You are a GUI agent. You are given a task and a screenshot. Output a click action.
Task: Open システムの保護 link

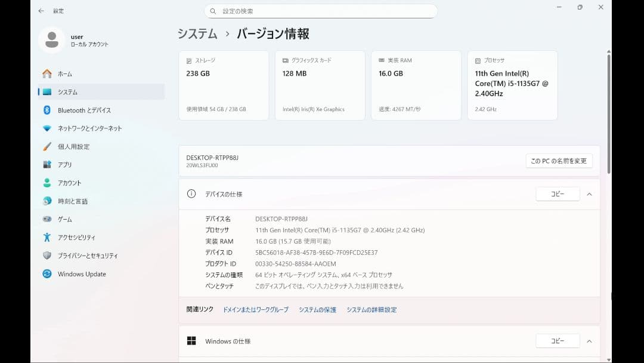point(317,309)
